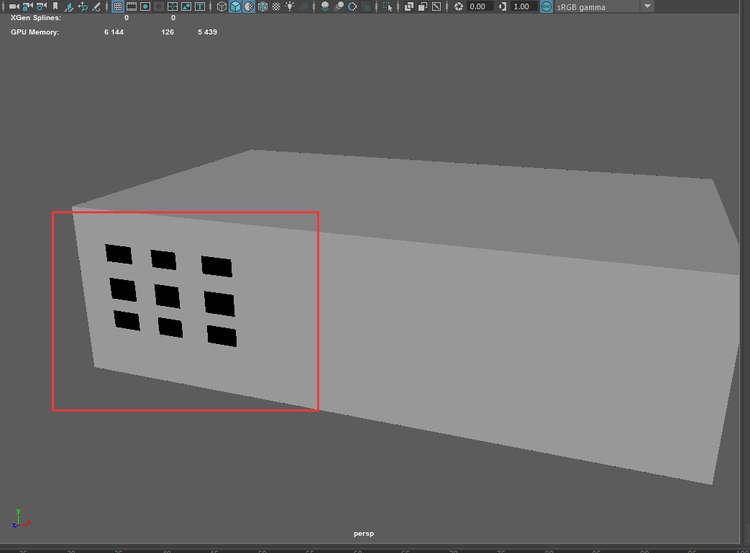Click the Gamma value field 1.00
The height and width of the screenshot is (553, 750).
tap(523, 6)
